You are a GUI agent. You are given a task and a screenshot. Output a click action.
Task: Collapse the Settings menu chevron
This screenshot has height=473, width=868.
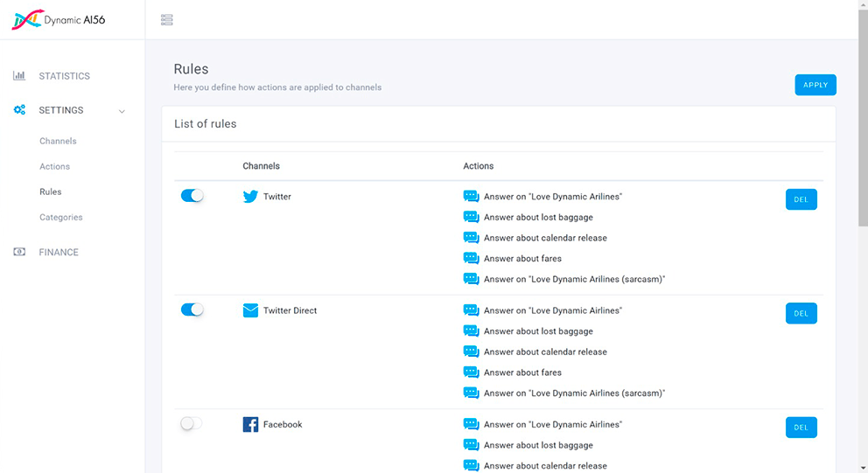pos(122,111)
